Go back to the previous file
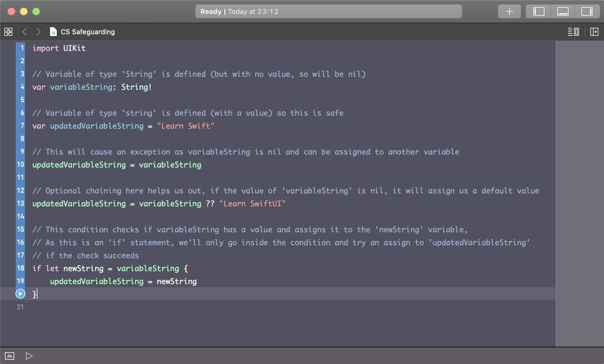 pos(25,32)
